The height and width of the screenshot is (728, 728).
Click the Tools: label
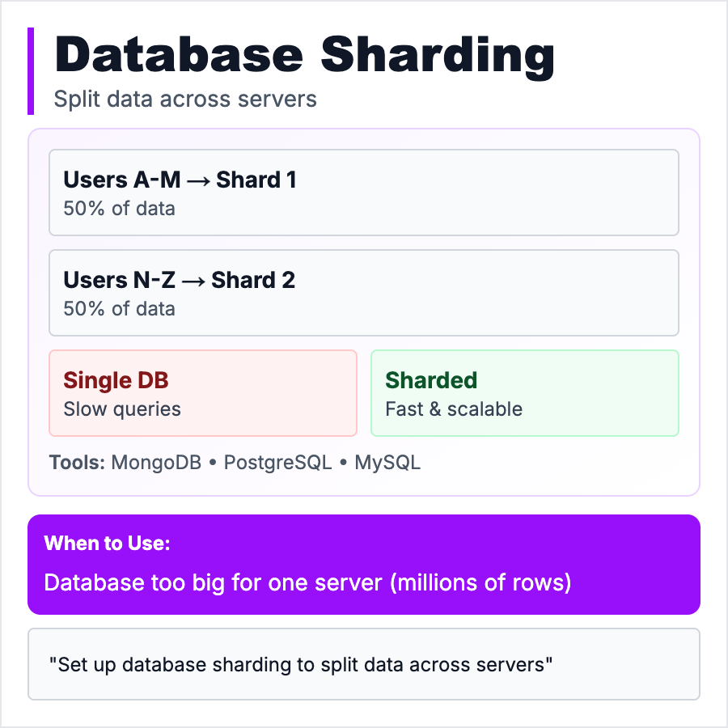[x=77, y=463]
